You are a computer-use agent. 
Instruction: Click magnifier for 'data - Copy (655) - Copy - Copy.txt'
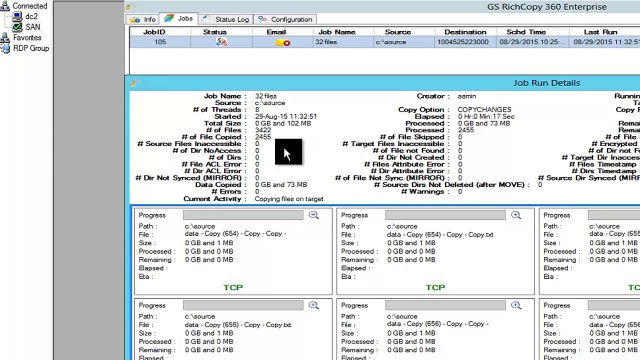tap(313, 305)
